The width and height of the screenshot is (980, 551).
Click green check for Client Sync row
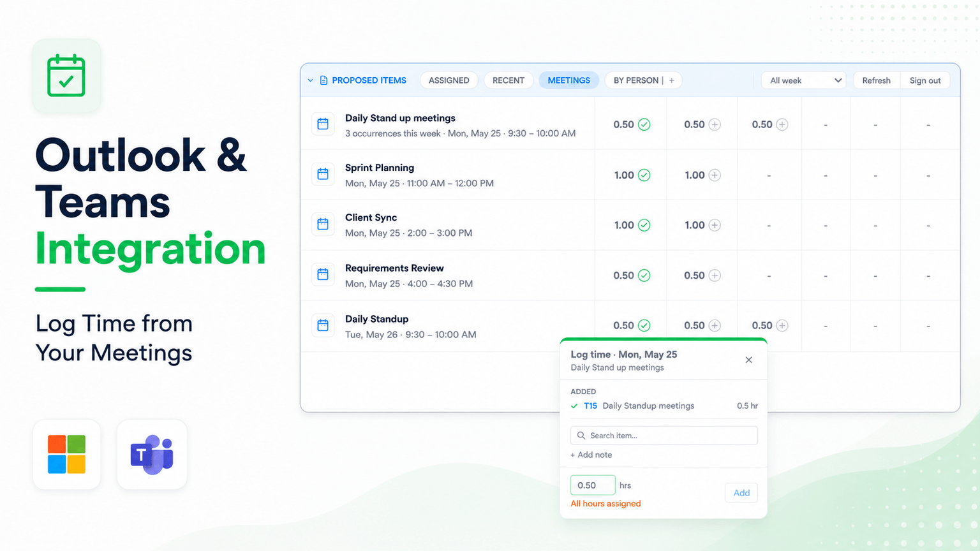coord(644,225)
